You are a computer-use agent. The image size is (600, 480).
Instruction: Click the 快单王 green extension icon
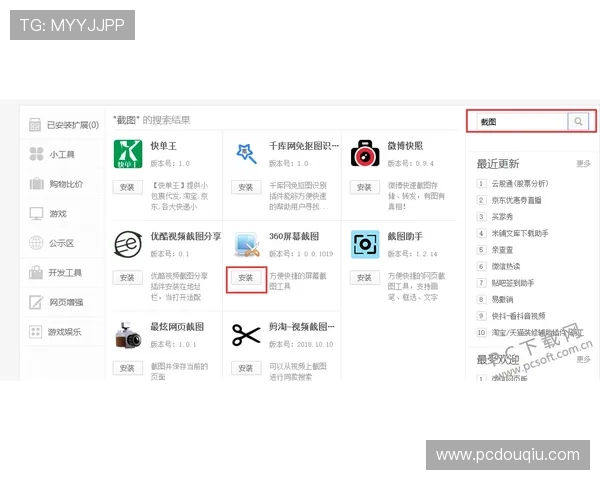128,154
